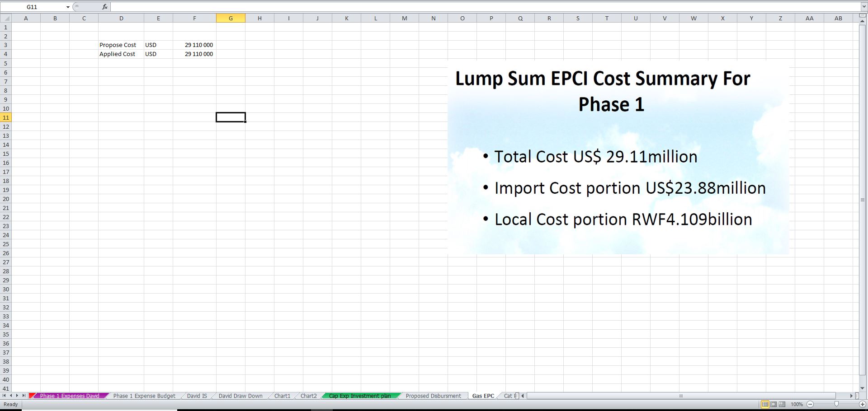Switch to Normal view mode
The height and width of the screenshot is (411, 868).
point(764,404)
